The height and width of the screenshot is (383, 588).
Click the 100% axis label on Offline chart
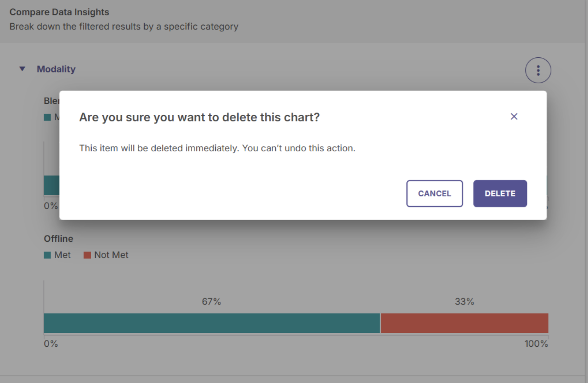coord(536,344)
